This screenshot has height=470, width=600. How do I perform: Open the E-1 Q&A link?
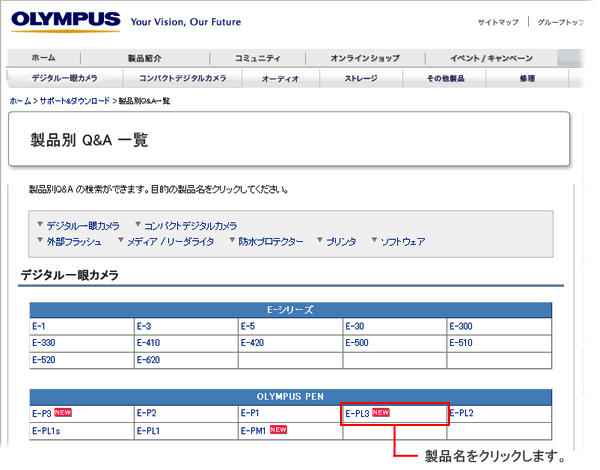pyautogui.click(x=39, y=326)
